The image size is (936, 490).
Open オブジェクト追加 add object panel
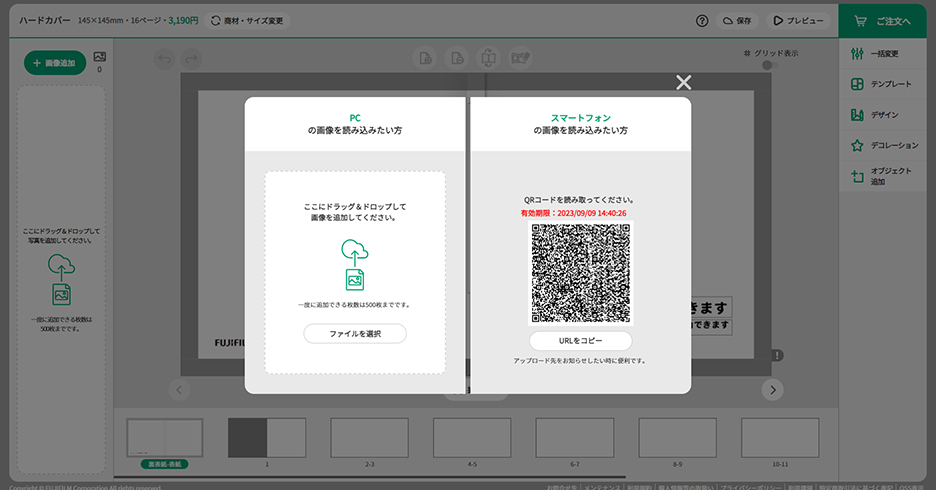[882, 176]
